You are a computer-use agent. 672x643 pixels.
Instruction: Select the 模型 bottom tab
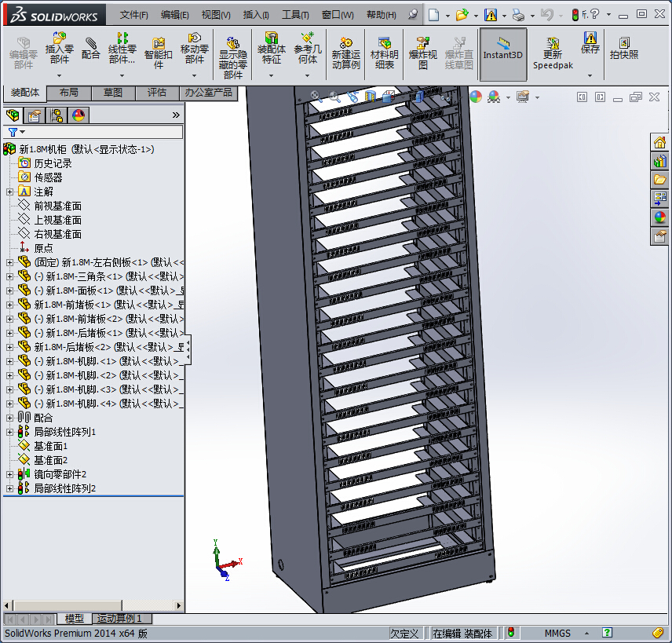click(x=74, y=619)
